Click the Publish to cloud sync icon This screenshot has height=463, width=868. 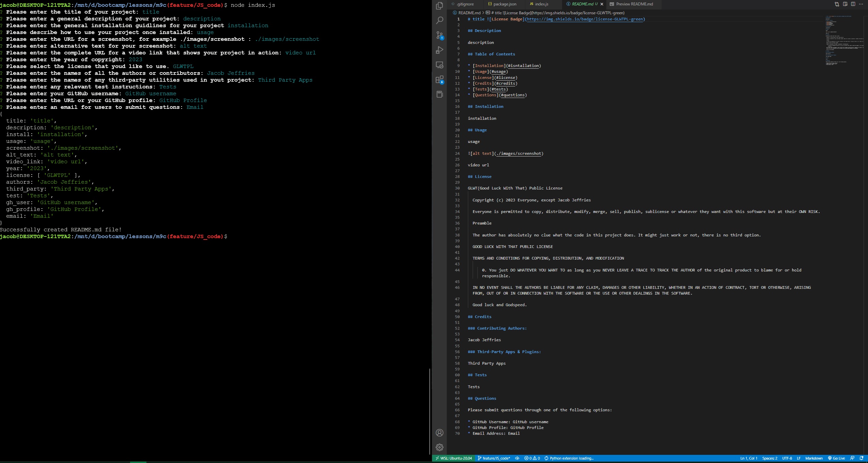(x=517, y=458)
